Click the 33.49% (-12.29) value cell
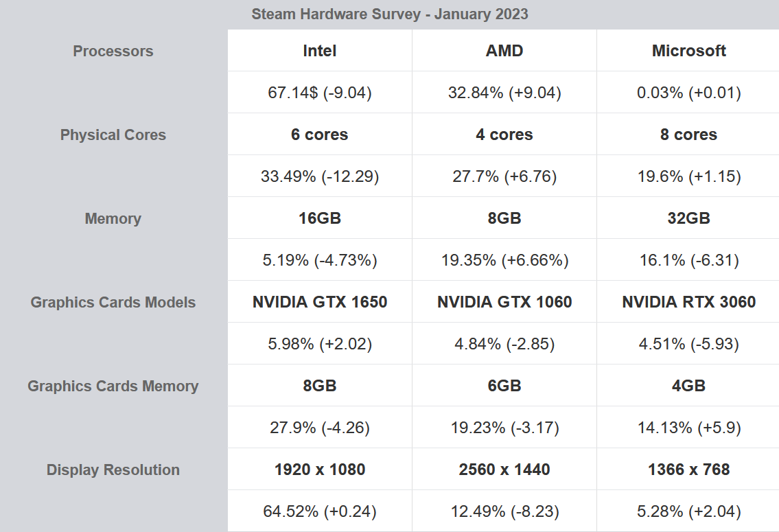Image resolution: width=779 pixels, height=532 pixels. click(320, 176)
